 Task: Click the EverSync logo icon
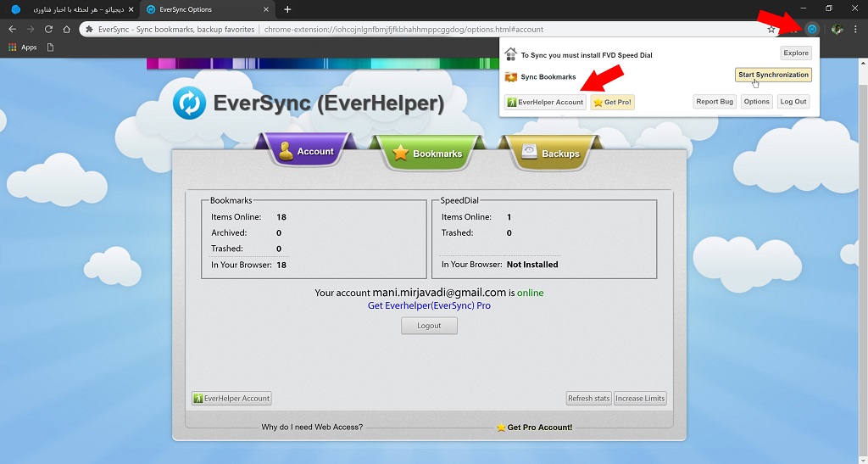coord(189,103)
